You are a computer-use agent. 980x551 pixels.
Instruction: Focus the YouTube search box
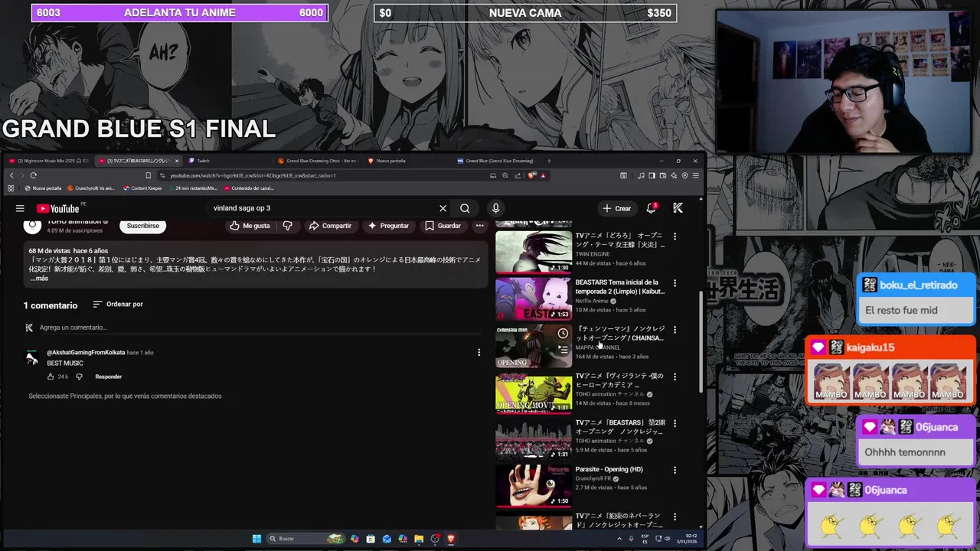pyautogui.click(x=322, y=208)
